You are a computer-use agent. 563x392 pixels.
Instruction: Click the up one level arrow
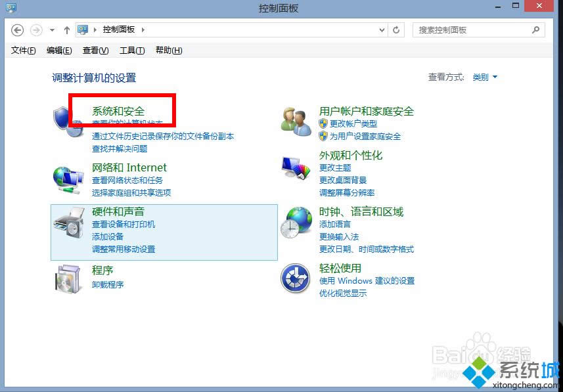(66, 30)
